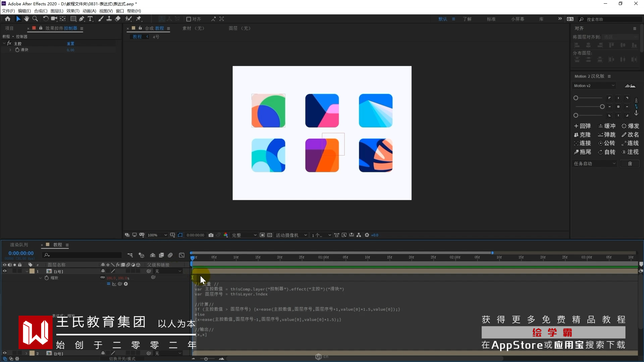
Task: Open the 动画(A) menu
Action: point(89,11)
